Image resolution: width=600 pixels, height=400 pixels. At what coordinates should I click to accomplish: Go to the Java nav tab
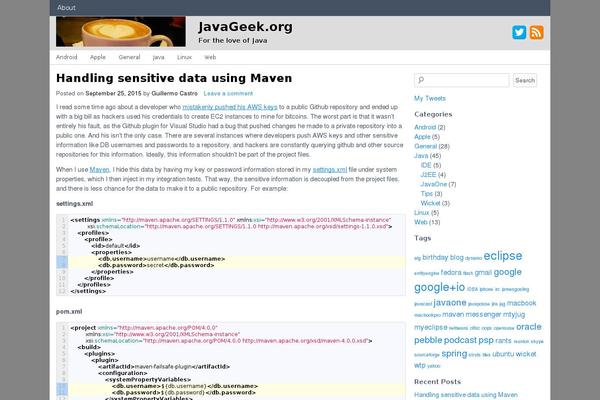[x=158, y=57]
